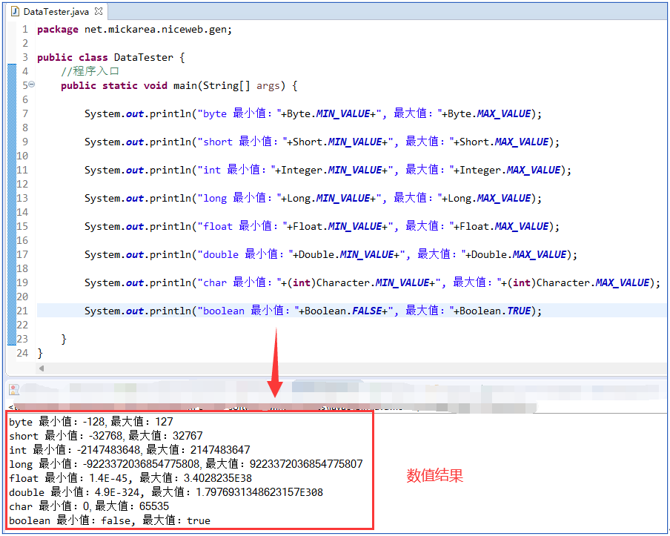Click the float println statement on line 15
Image resolution: width=670 pixels, height=536 pixels.
[x=322, y=227]
